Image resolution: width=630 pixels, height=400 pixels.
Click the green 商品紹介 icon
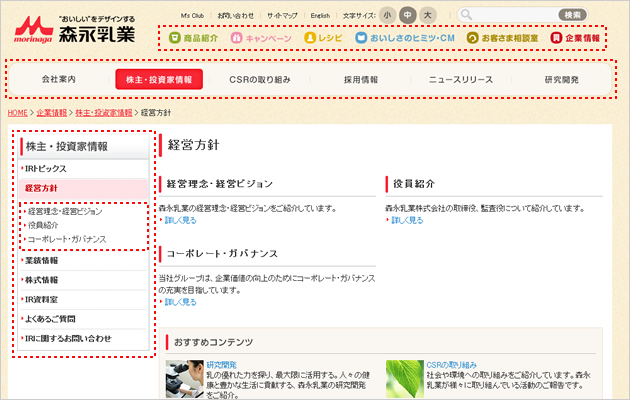[174, 38]
